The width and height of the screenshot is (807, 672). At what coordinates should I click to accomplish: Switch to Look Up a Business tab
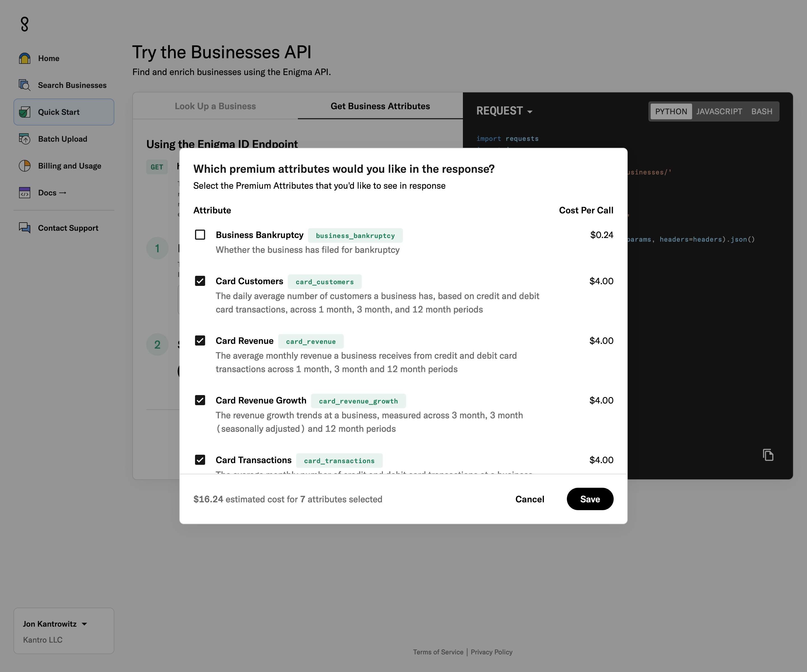tap(215, 106)
